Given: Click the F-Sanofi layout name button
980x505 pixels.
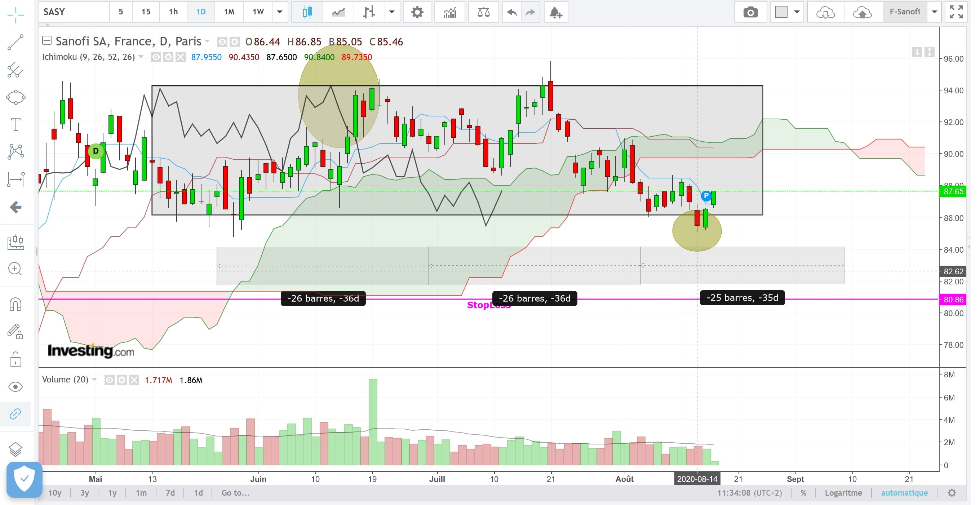Looking at the screenshot, I should pos(905,12).
